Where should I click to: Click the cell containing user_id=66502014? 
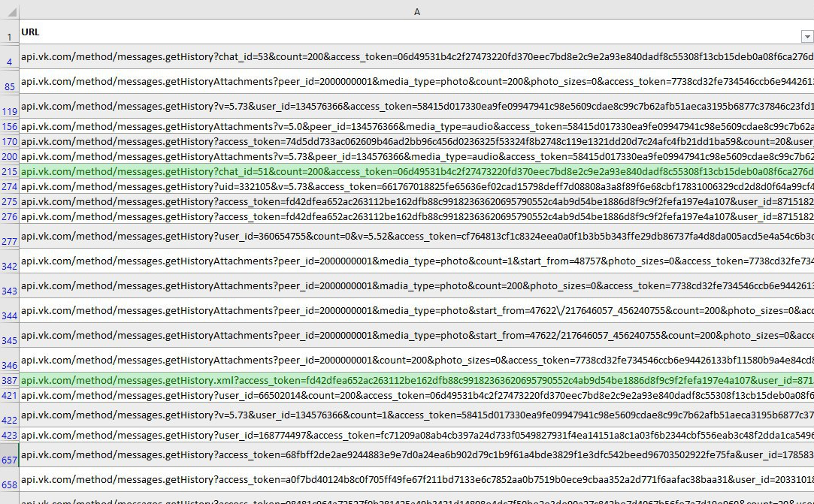click(417, 395)
